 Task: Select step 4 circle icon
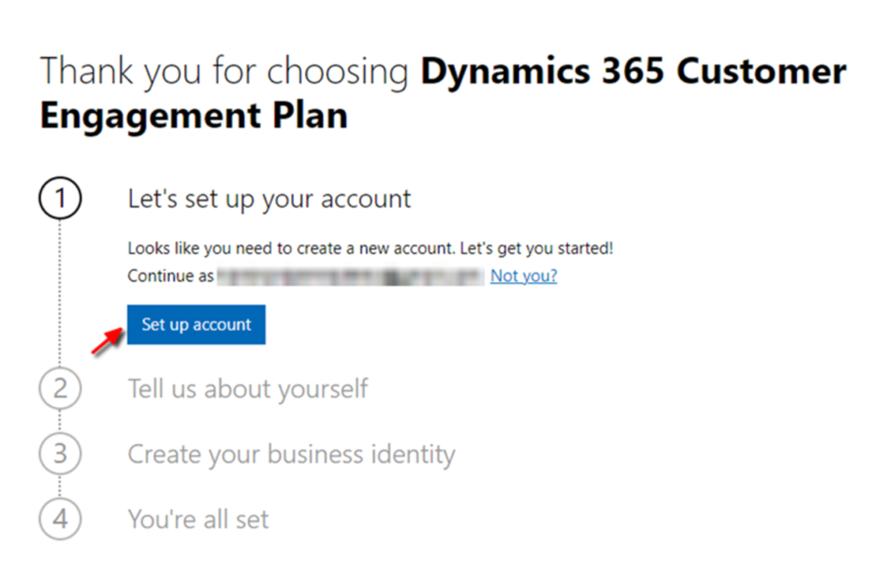[x=60, y=519]
